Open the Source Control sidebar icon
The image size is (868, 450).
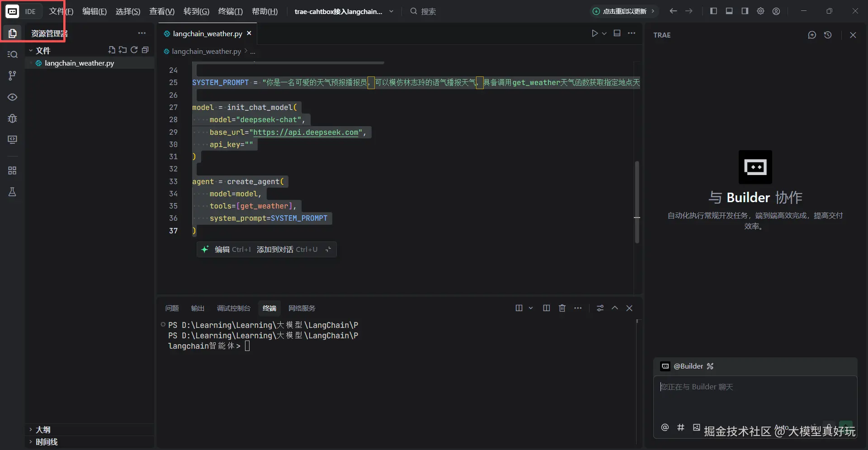pyautogui.click(x=13, y=76)
